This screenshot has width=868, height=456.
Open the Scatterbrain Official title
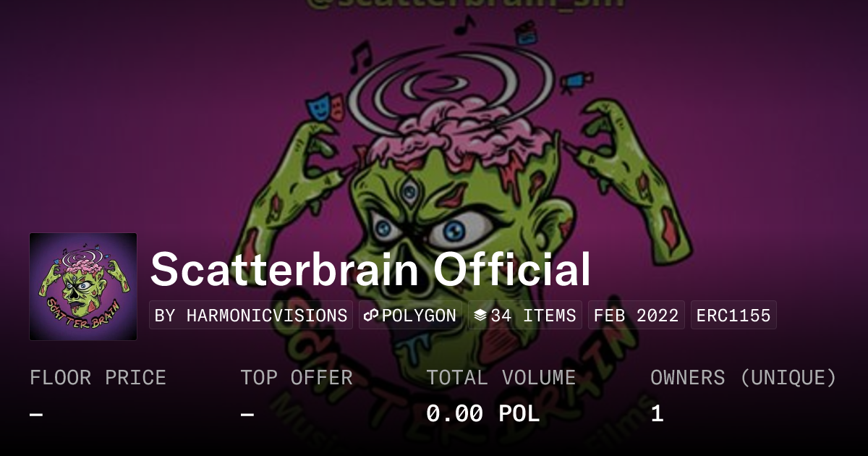(370, 269)
